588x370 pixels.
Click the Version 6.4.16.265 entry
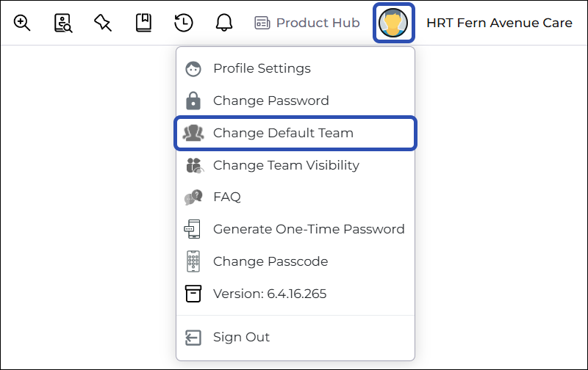click(x=295, y=294)
